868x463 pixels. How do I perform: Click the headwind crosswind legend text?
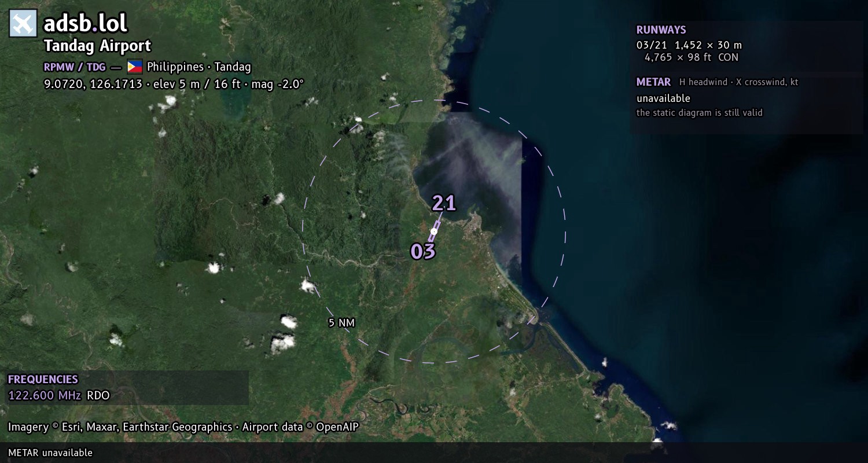click(x=739, y=82)
